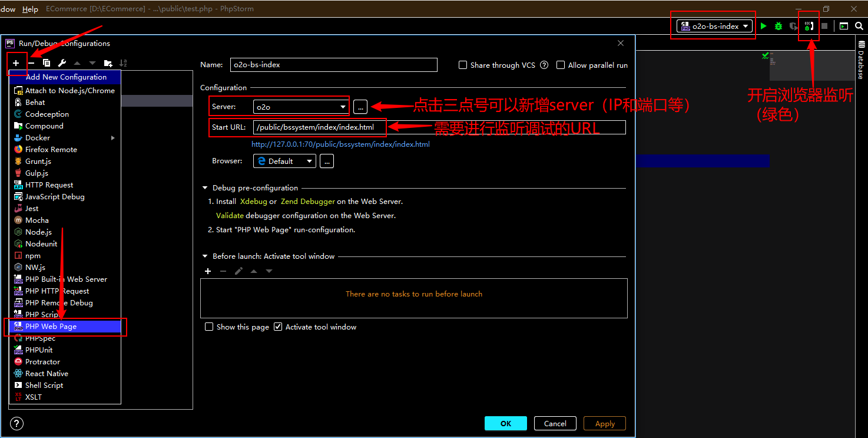The width and height of the screenshot is (868, 438).
Task: Choose Behat from the configuration list
Action: 65,103
